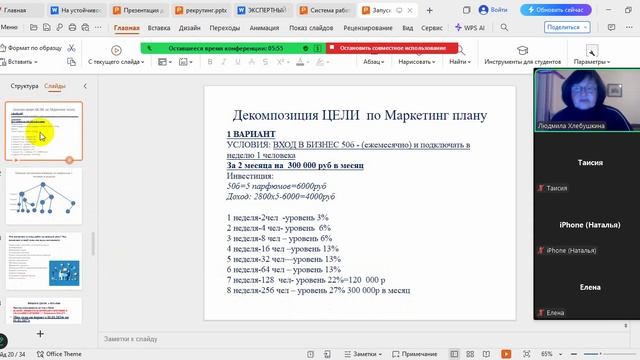Screen dimensions: 640x360
Task: Click the Примечание comment button
Action: click(x=414, y=354)
